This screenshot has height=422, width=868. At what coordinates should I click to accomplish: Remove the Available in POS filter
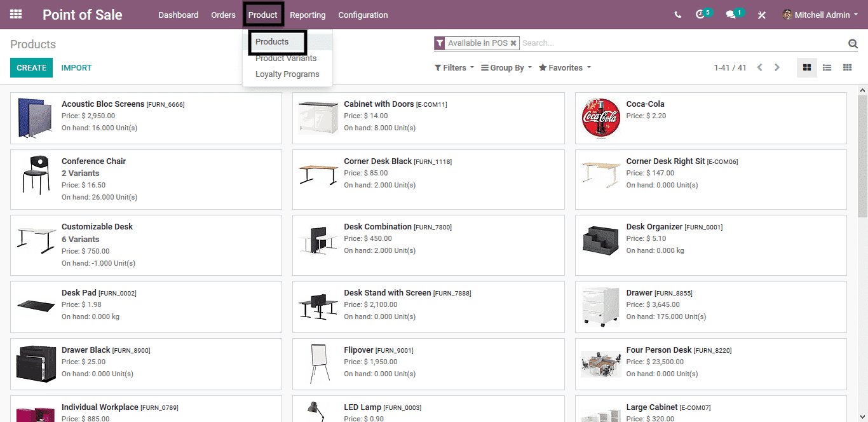pyautogui.click(x=513, y=43)
